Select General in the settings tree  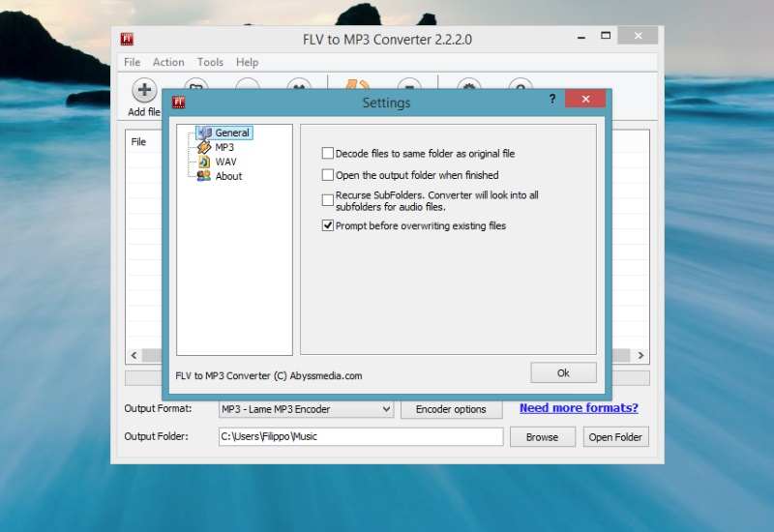pyautogui.click(x=231, y=133)
